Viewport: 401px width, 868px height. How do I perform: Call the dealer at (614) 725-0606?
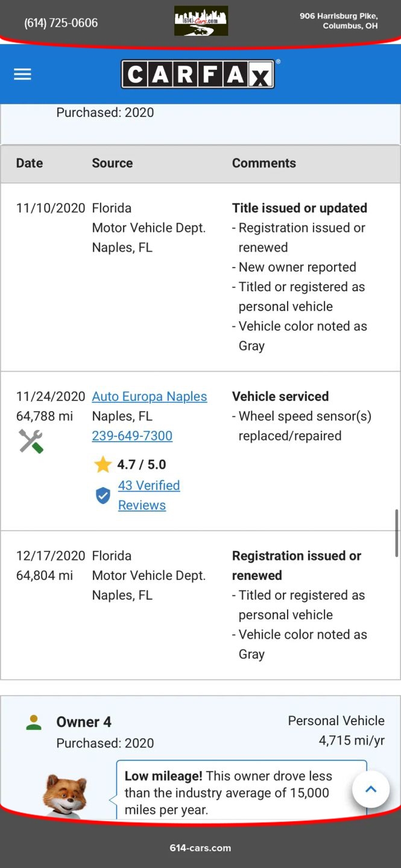click(61, 23)
